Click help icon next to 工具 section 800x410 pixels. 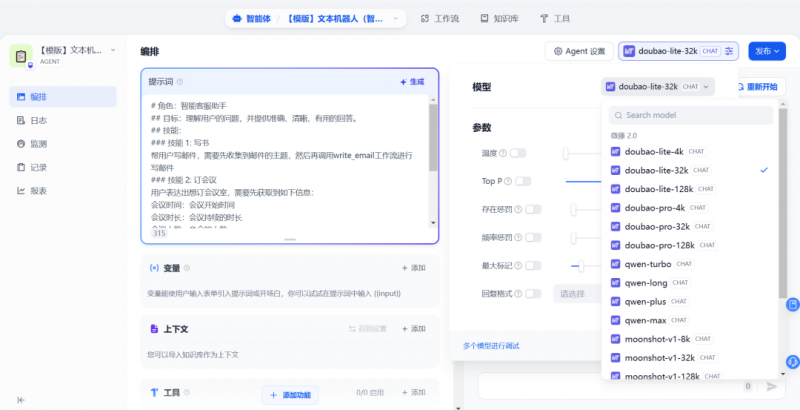[187, 392]
